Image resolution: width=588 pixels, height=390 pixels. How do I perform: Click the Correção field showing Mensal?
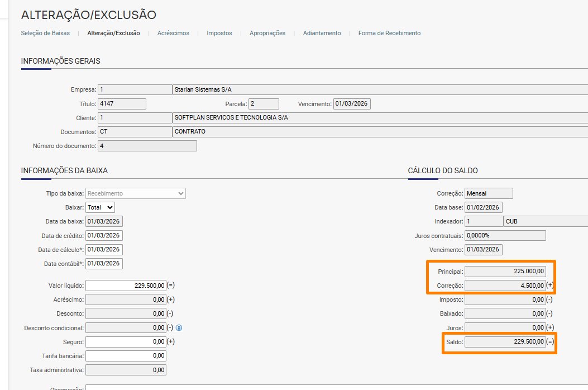[489, 193]
